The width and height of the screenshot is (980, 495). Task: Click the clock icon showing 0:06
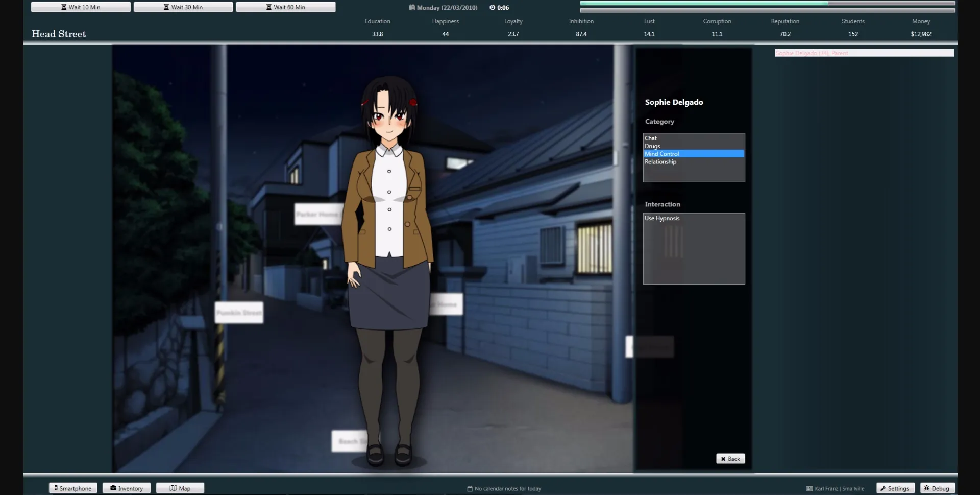pos(492,7)
